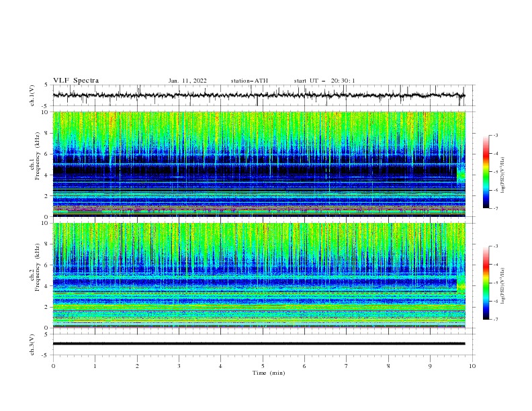Click the 'station=ATH' label
Screen dimensions: 532x411
point(249,81)
